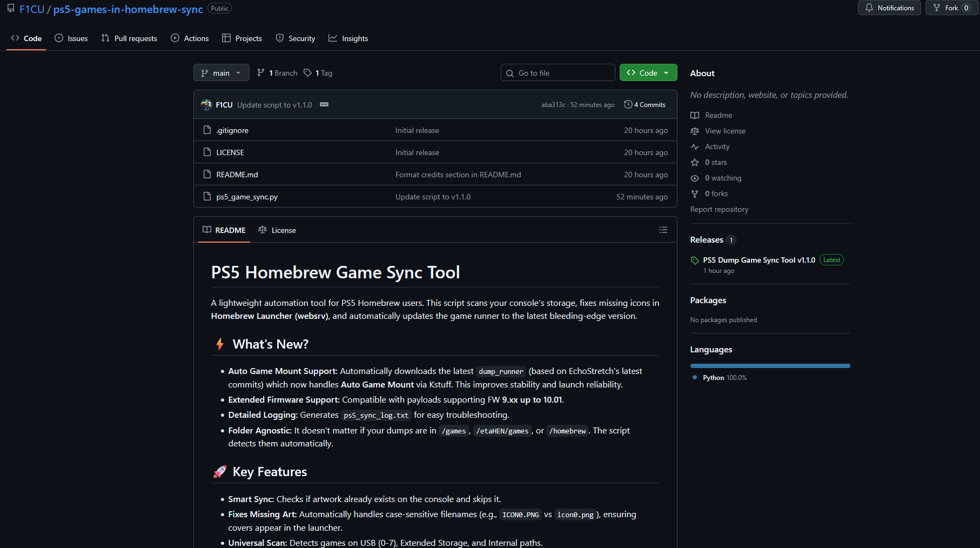Click the repository icon beside F1CU

point(11,9)
